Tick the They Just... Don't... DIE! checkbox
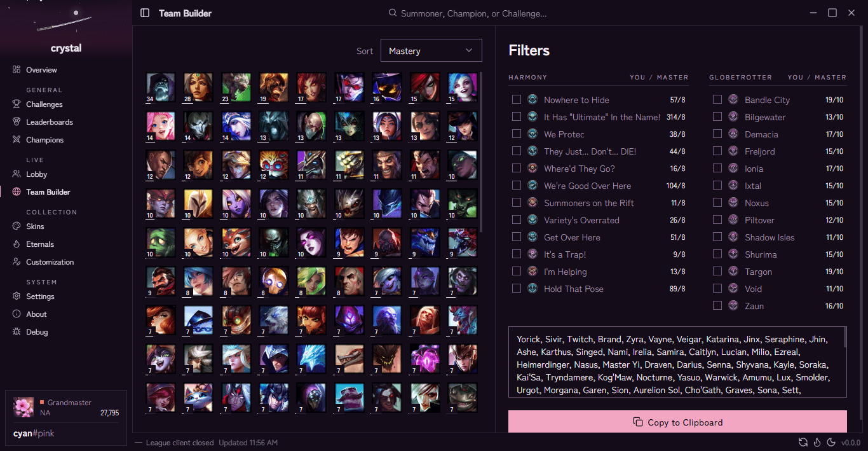868x451 pixels. click(517, 151)
